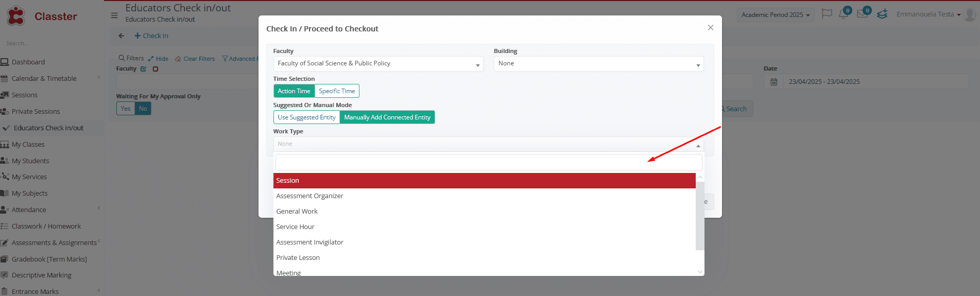Image resolution: width=980 pixels, height=296 pixels.
Task: Click the Check In button
Action: coord(151,36)
